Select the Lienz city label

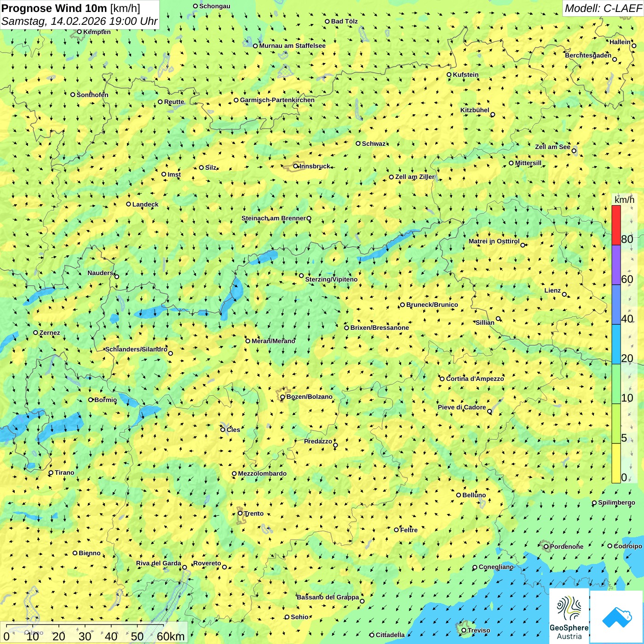pyautogui.click(x=552, y=290)
